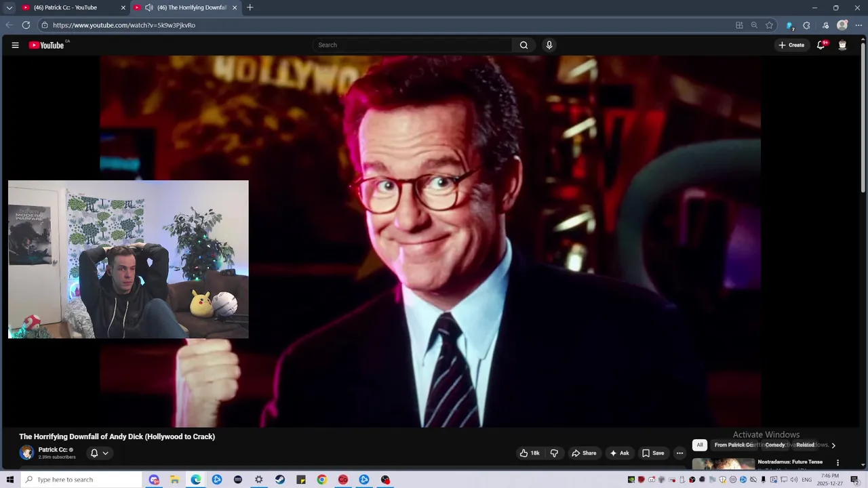Click the Ask AI button
Image resolution: width=868 pixels, height=488 pixels.
tap(619, 453)
